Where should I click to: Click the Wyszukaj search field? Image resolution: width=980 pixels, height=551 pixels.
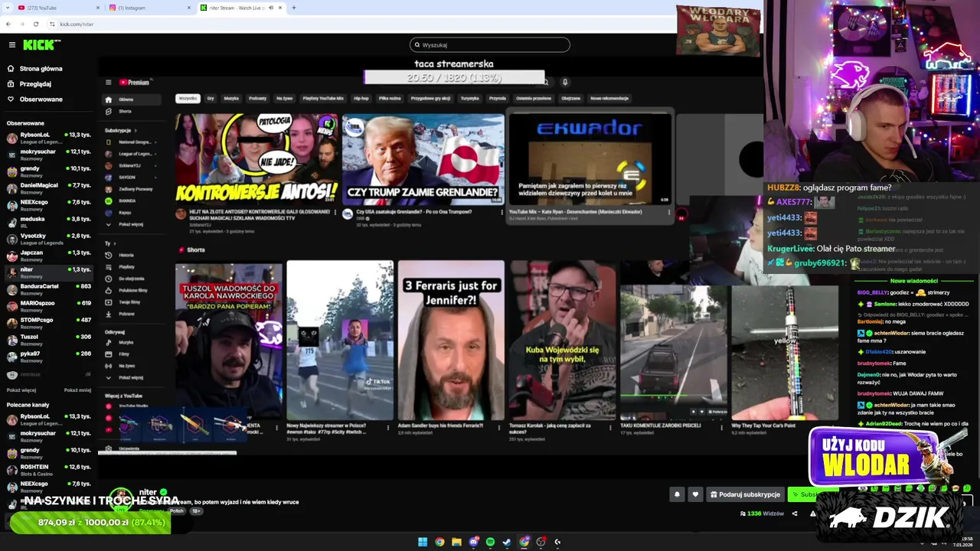490,44
